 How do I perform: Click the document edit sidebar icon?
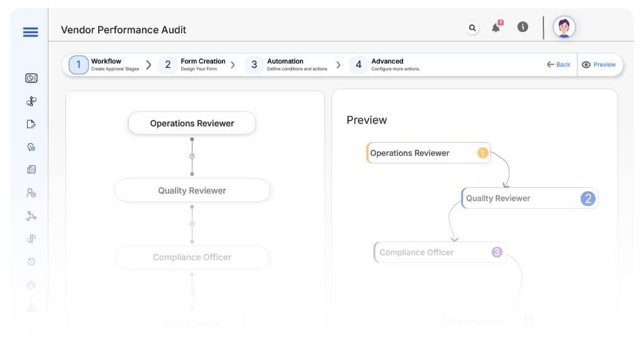(31, 124)
